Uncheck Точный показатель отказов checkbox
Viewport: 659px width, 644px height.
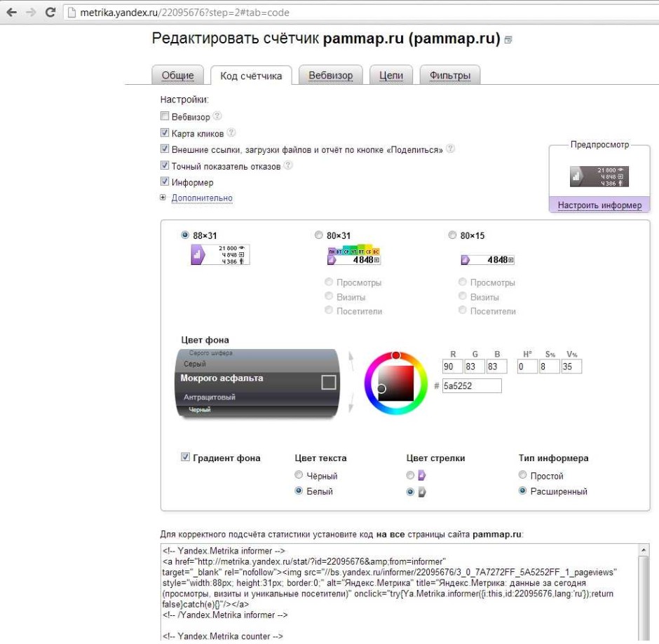(x=165, y=165)
